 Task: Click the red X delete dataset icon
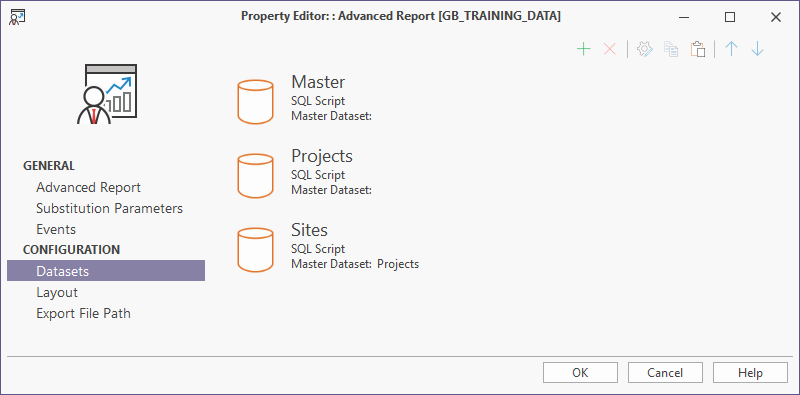[x=610, y=49]
